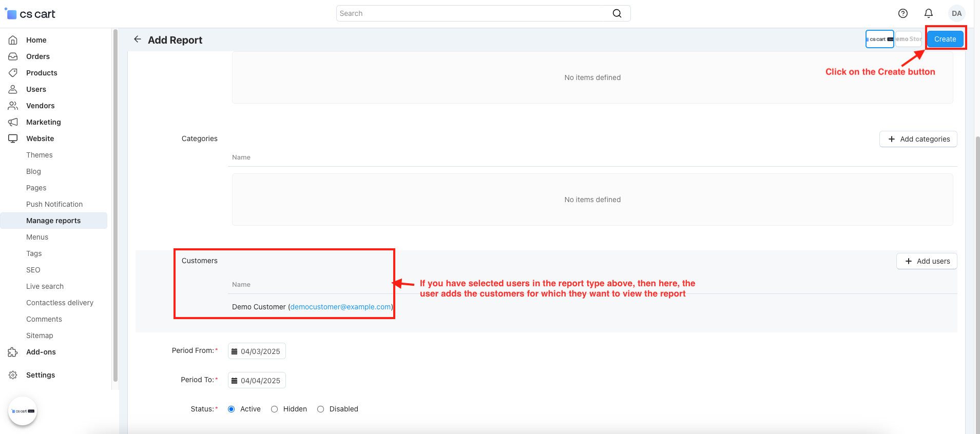
Task: Open calendar icon for Period From
Action: click(235, 351)
